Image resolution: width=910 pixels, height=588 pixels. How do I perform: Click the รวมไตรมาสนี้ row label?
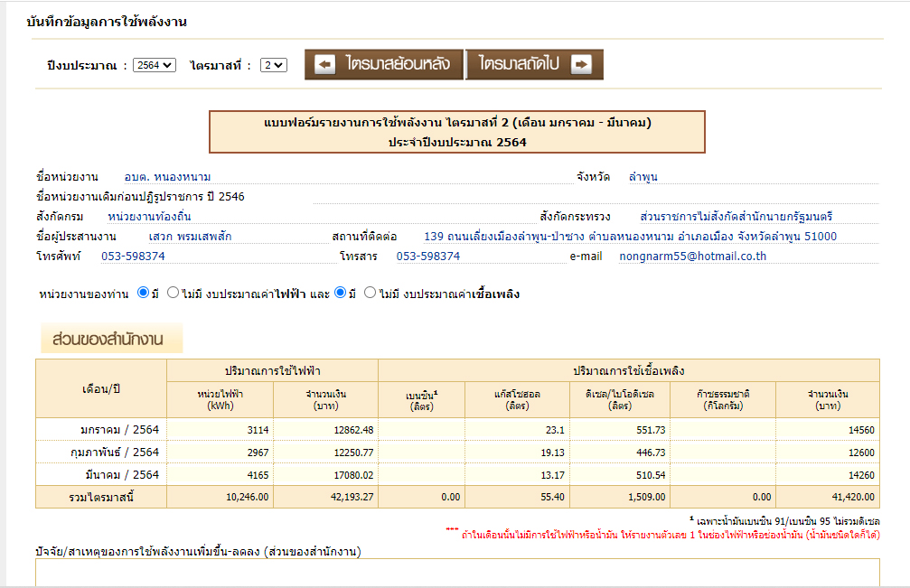tap(101, 498)
